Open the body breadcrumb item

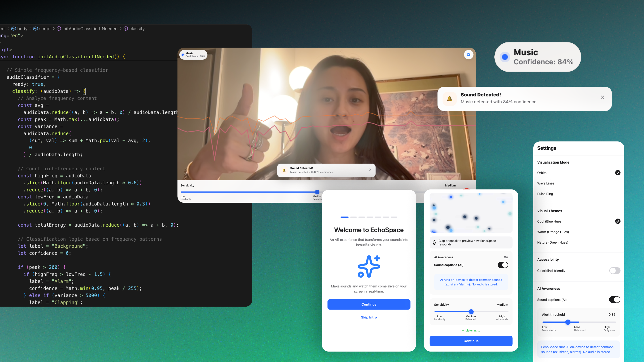click(x=22, y=28)
